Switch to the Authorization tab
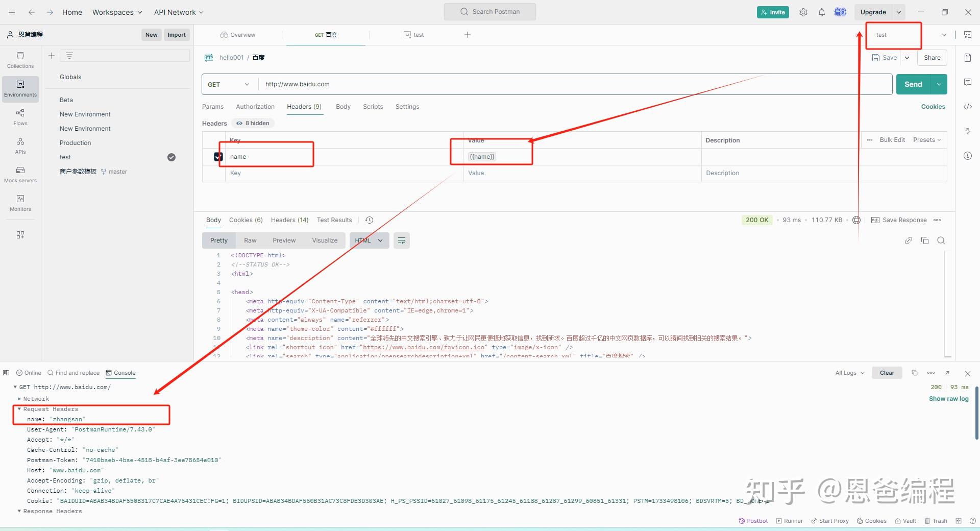The height and width of the screenshot is (531, 980). (255, 107)
